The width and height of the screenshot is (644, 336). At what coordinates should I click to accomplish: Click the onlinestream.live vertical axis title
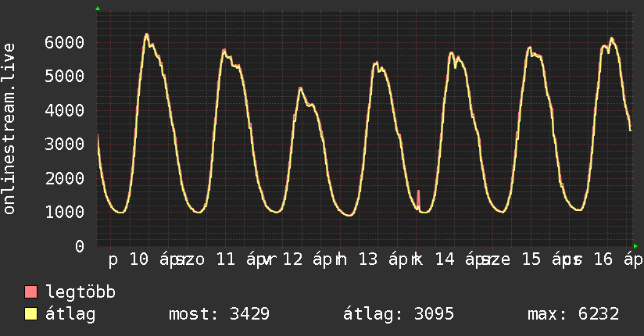pos(9,129)
